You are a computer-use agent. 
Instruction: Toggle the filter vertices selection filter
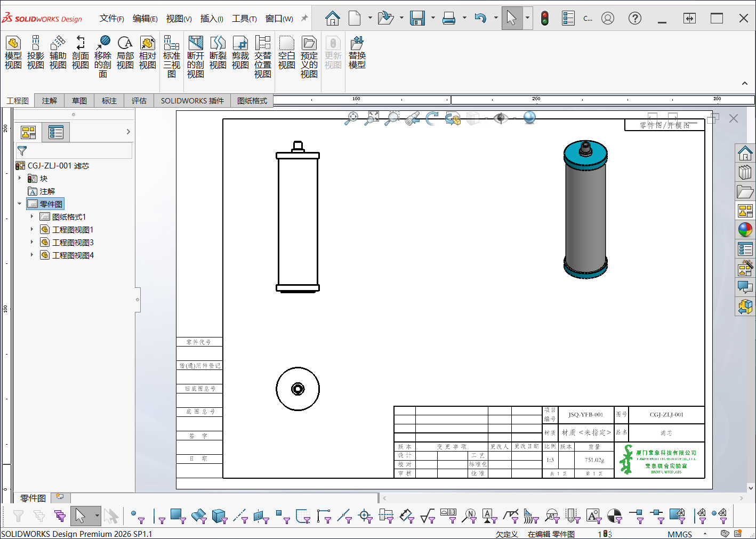(137, 516)
